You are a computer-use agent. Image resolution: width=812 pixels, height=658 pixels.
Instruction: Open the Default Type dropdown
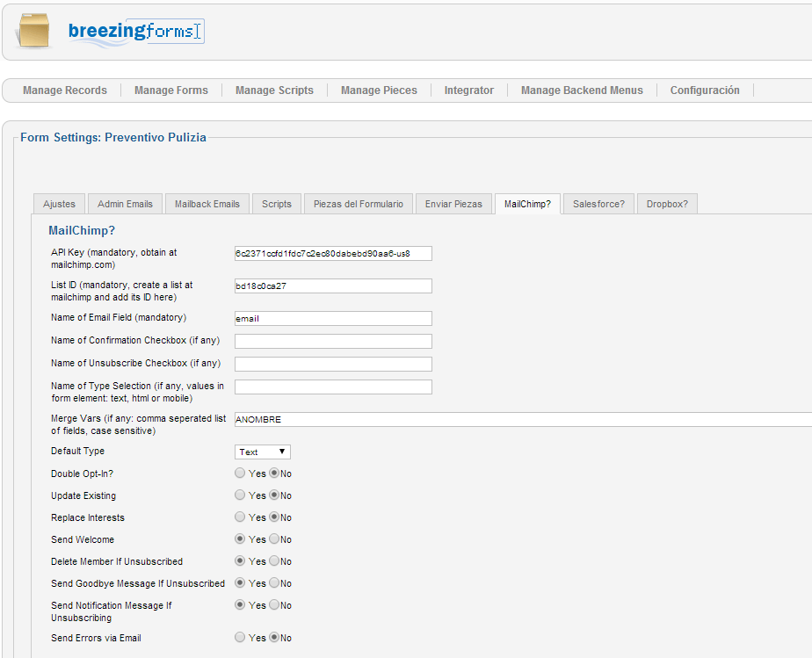click(x=263, y=452)
